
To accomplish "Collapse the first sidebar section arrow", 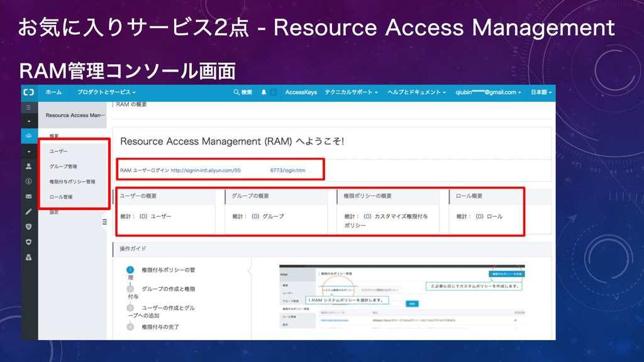I will 29,121.
